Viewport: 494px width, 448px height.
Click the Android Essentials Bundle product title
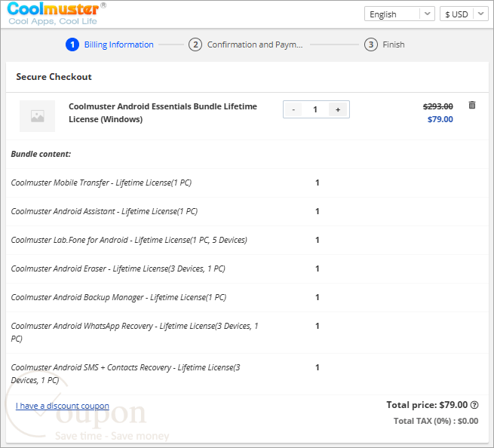point(163,113)
